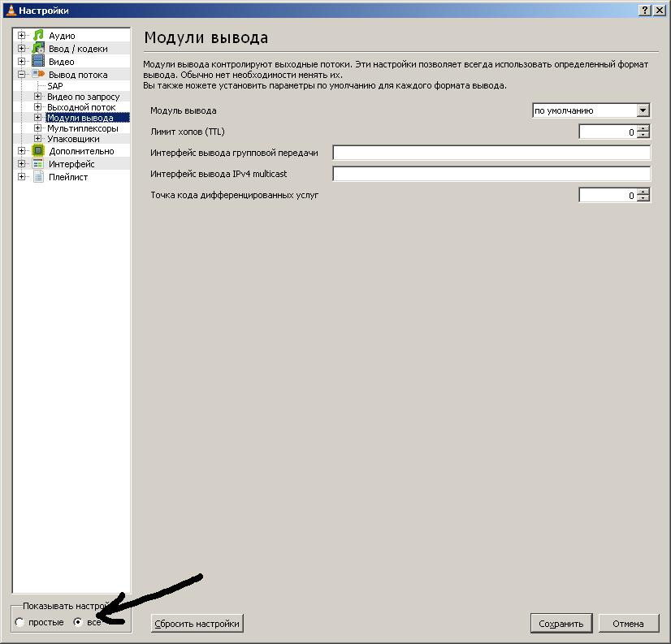
Task: Select the простые radio button
Action: 19,622
